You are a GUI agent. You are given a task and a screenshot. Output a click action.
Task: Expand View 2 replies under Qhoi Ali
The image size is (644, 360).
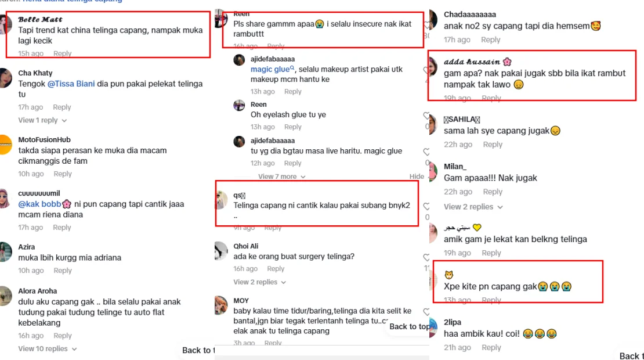(x=259, y=282)
